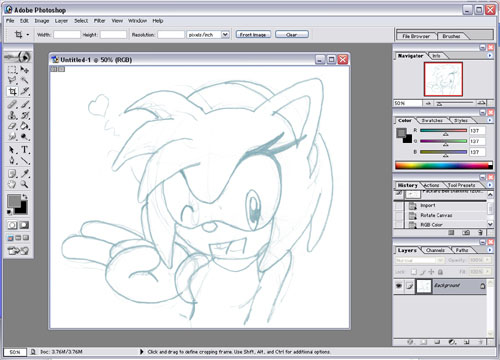Select the Healing Brush tool

12,105
